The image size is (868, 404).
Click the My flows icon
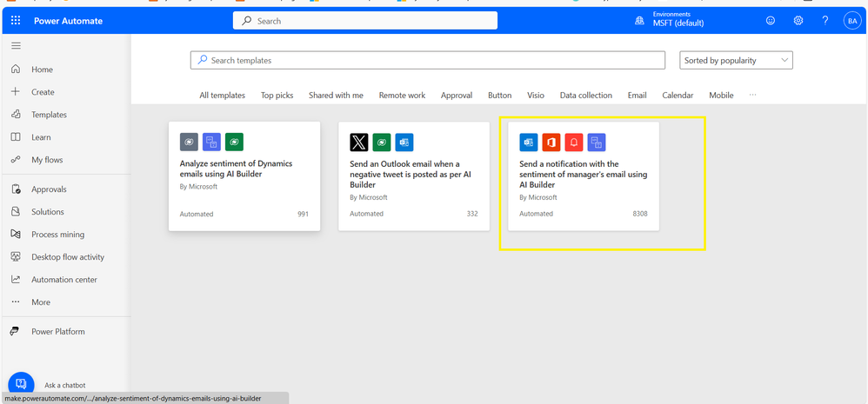coord(16,160)
